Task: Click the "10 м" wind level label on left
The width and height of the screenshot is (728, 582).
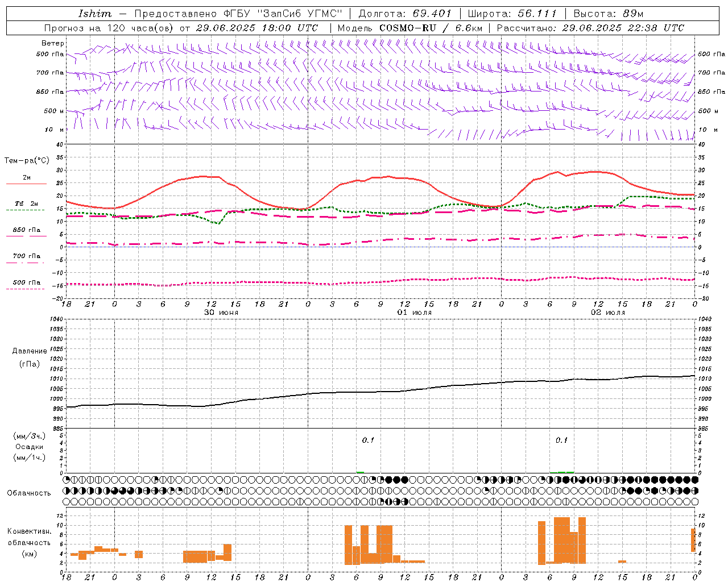Action: coord(55,130)
